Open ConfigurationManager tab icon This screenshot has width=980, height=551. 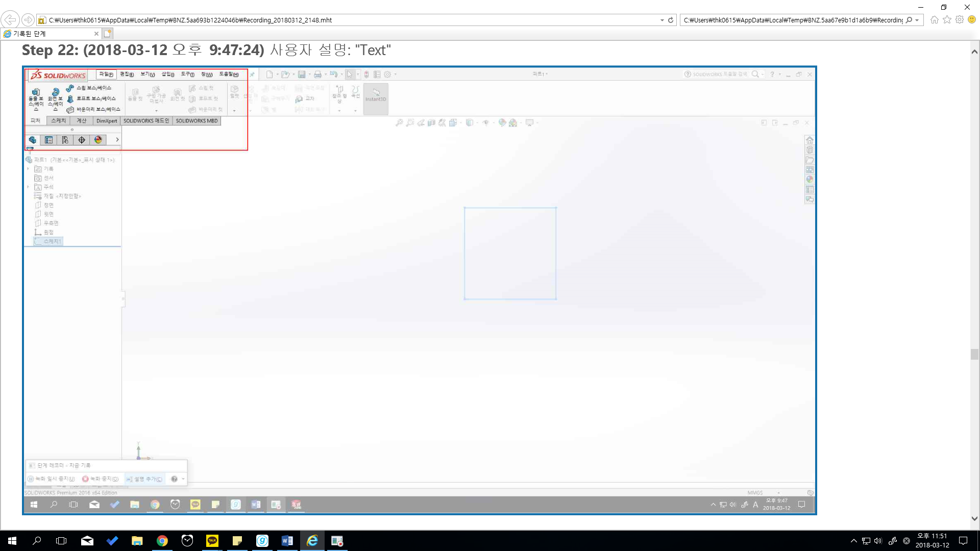pyautogui.click(x=65, y=140)
